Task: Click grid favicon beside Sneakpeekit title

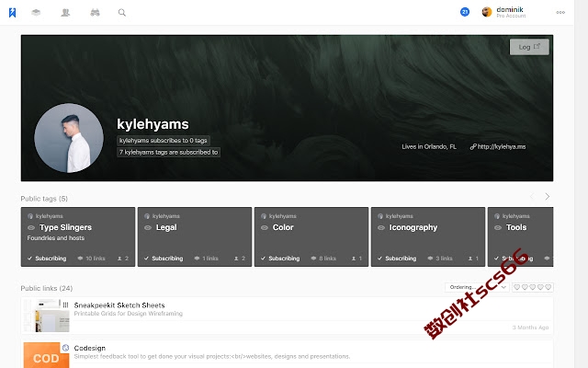Action: click(65, 305)
